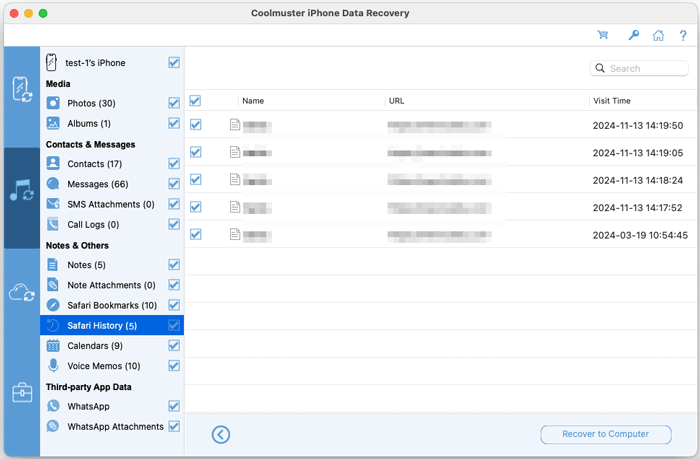Toggle the WhatsApp Attachments checkbox

pyautogui.click(x=174, y=426)
